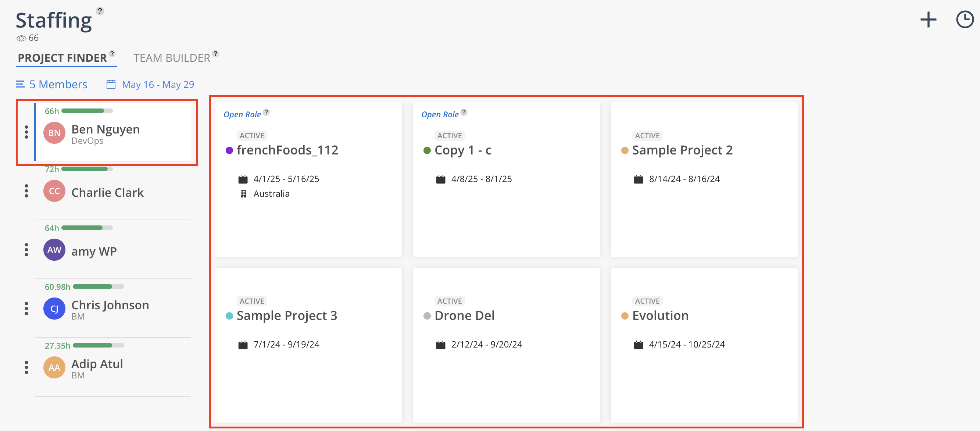Click the 2/12/24 - 9/20/24 date text
This screenshot has width=980, height=431.
click(x=486, y=345)
